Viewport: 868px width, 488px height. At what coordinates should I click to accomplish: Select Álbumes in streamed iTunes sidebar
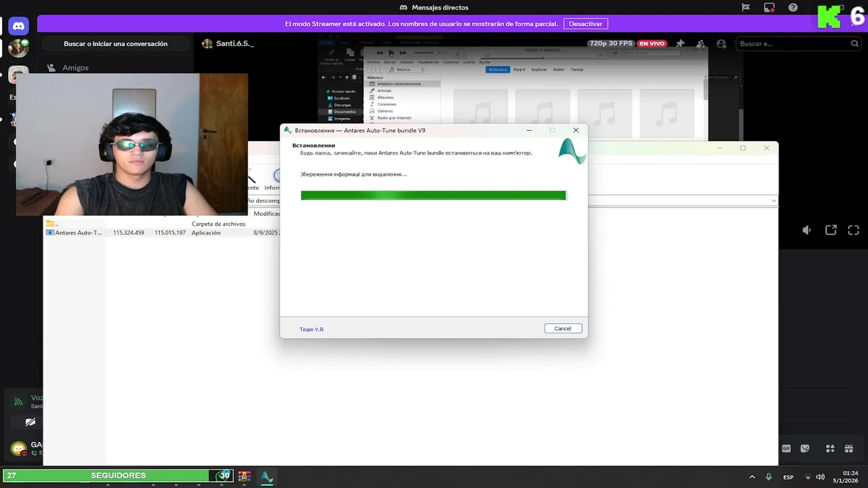pyautogui.click(x=385, y=98)
